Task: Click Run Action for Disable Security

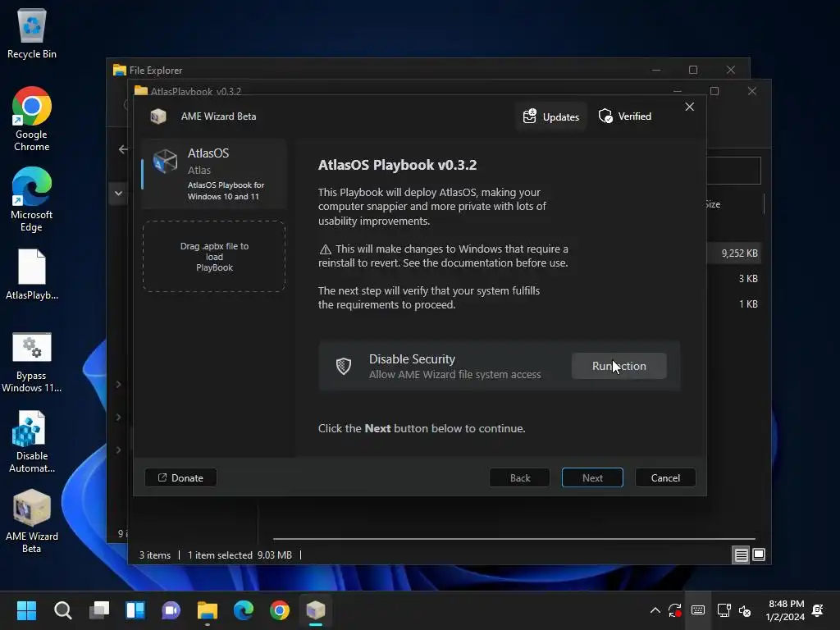Action: [619, 366]
